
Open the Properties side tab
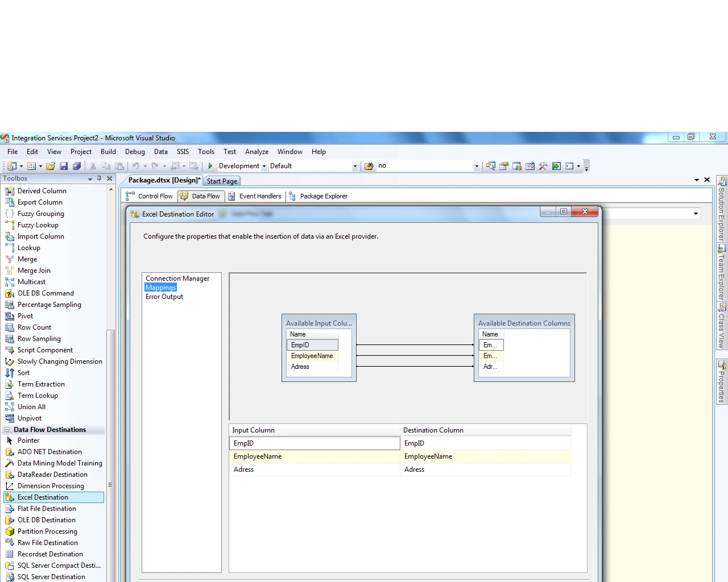point(722,381)
